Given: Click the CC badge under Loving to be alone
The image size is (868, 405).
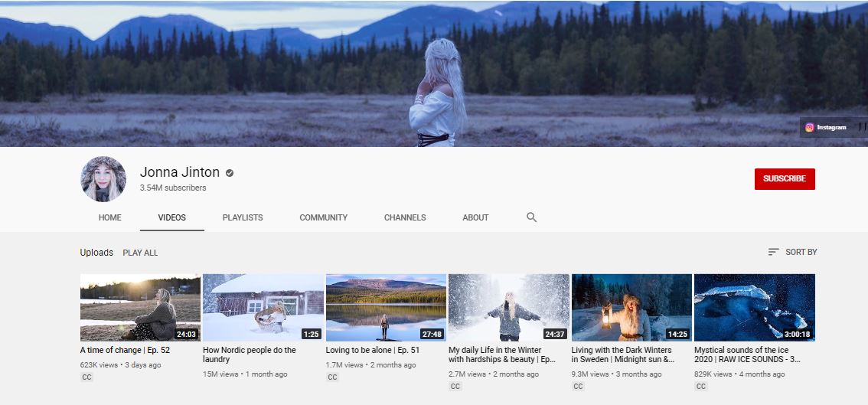Looking at the screenshot, I should [x=332, y=377].
